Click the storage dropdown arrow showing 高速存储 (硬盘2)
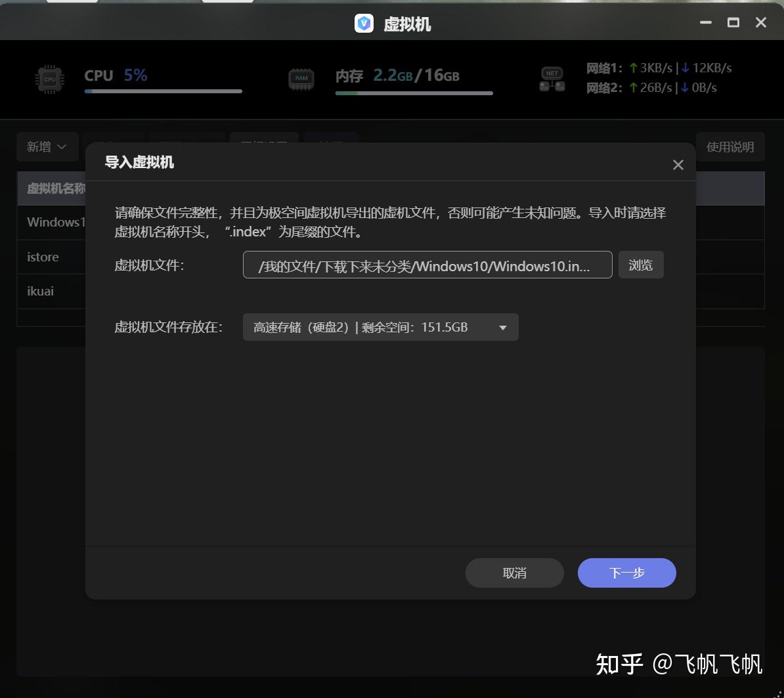Screen dimensions: 784x698 pyautogui.click(x=504, y=327)
